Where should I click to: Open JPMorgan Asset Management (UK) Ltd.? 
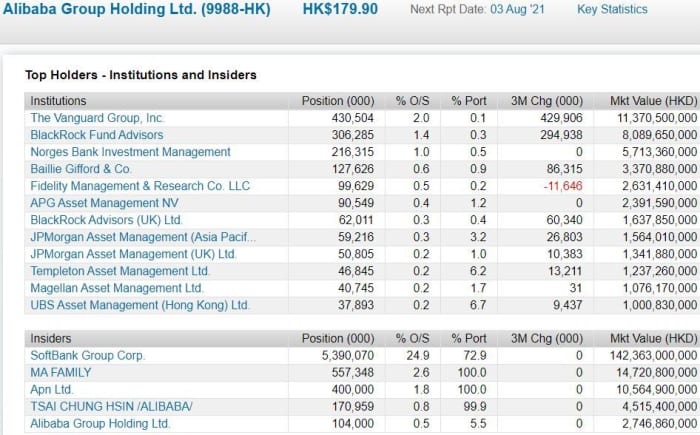click(x=133, y=254)
